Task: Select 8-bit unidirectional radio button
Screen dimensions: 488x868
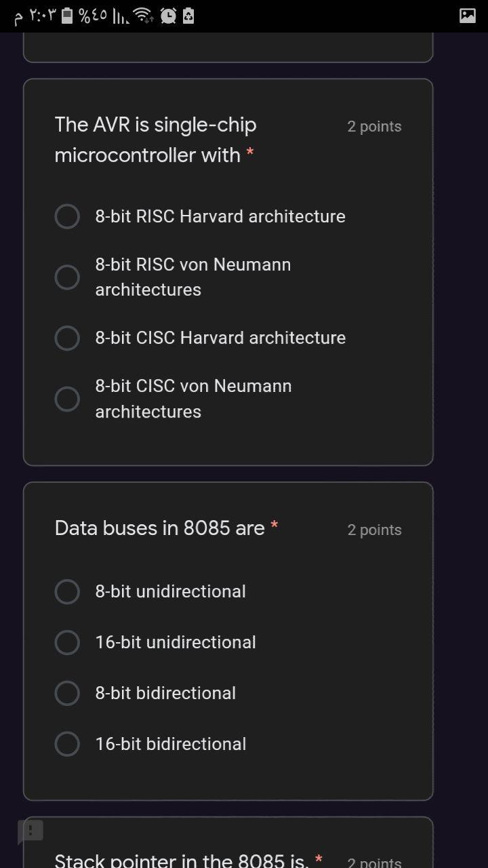Action: pos(67,591)
